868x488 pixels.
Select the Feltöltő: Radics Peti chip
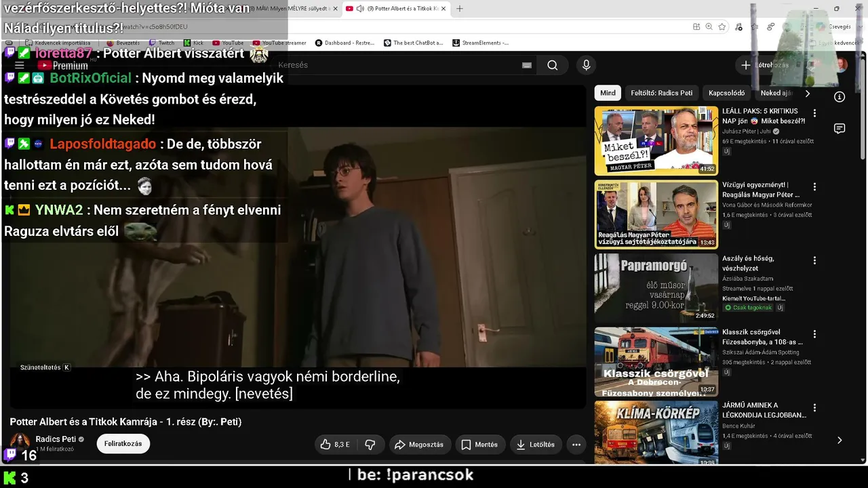pyautogui.click(x=662, y=93)
